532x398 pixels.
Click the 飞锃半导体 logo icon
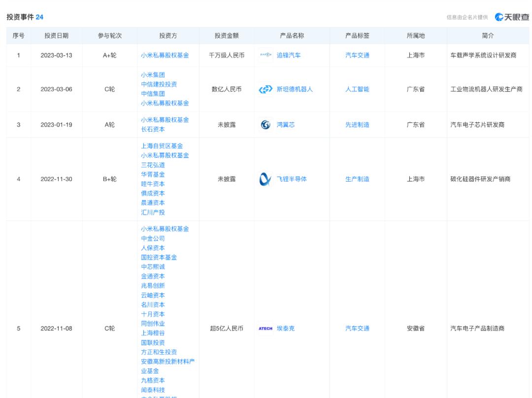point(265,179)
